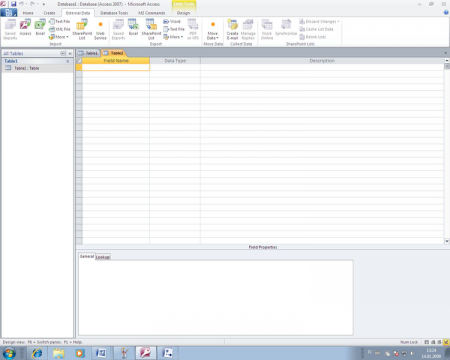The image size is (450, 360).
Task: Click Create E-mail collect data icon
Action: tap(232, 29)
